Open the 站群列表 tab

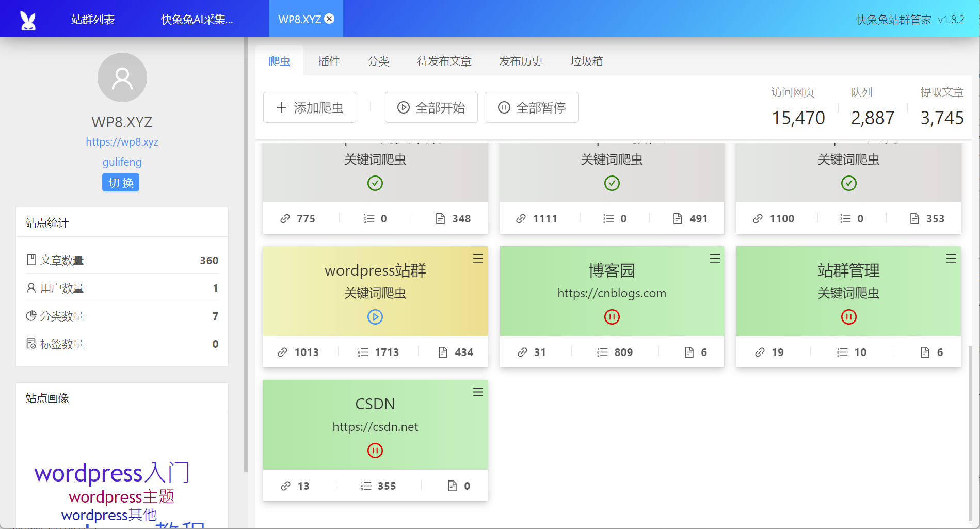point(93,19)
